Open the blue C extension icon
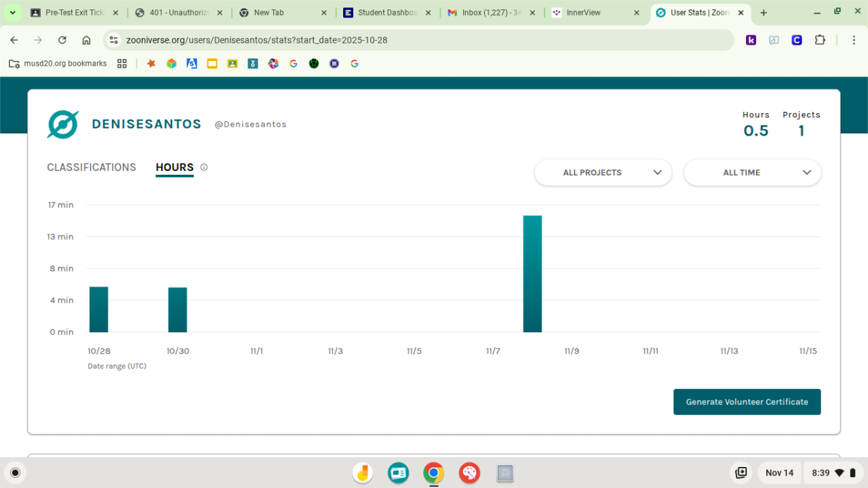Screen dimensions: 868x488 [797, 40]
